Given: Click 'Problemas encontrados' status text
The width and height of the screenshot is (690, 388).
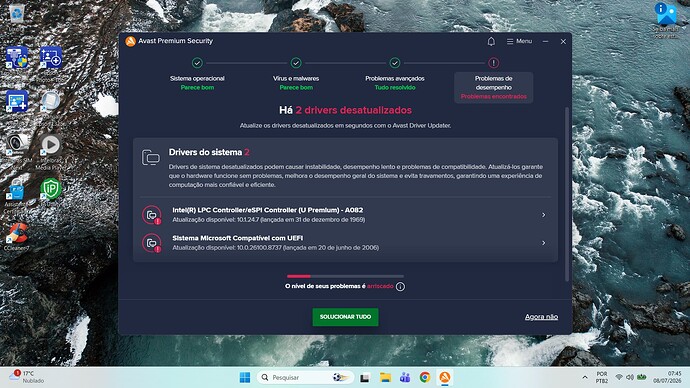Looking at the screenshot, I should (x=494, y=96).
